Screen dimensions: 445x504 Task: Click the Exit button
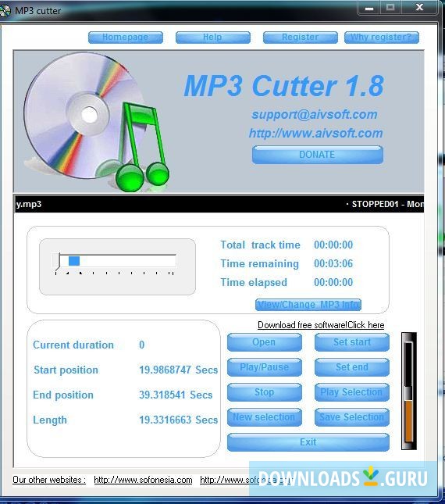(x=308, y=442)
